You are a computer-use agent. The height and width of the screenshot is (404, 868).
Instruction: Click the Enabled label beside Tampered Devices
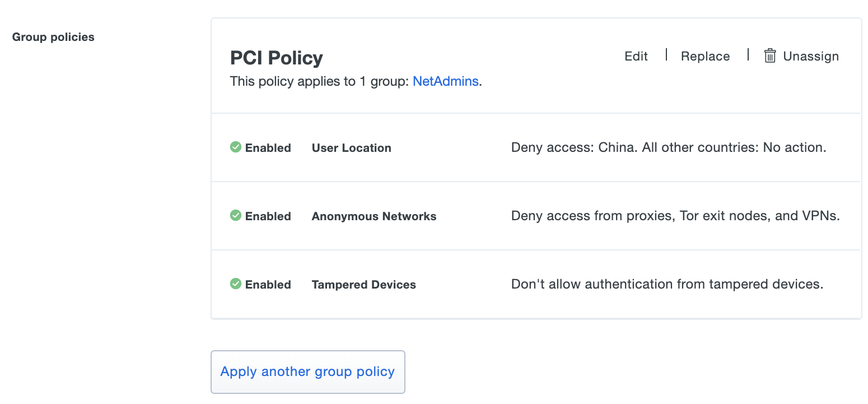[x=268, y=284]
